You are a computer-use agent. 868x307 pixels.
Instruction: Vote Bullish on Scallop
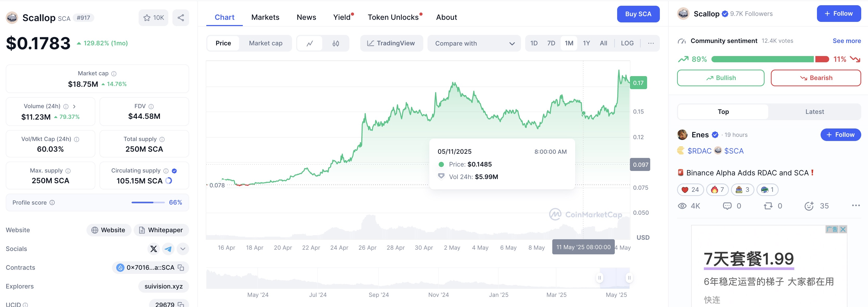(x=720, y=78)
